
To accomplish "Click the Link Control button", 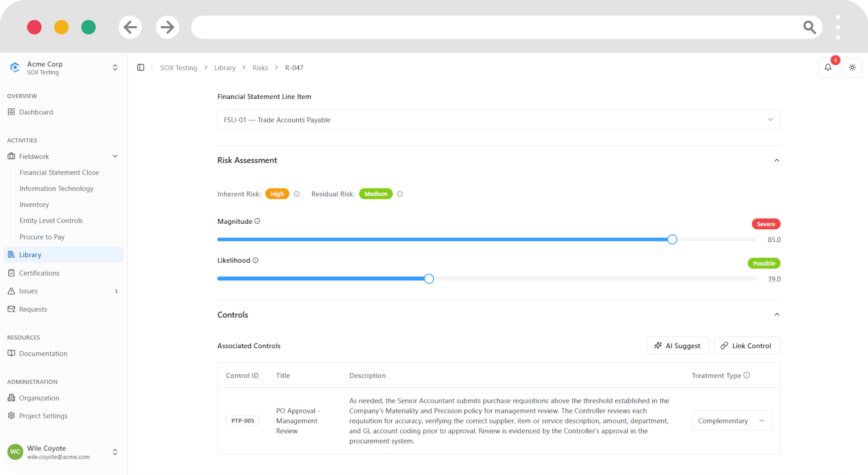I will pos(747,345).
